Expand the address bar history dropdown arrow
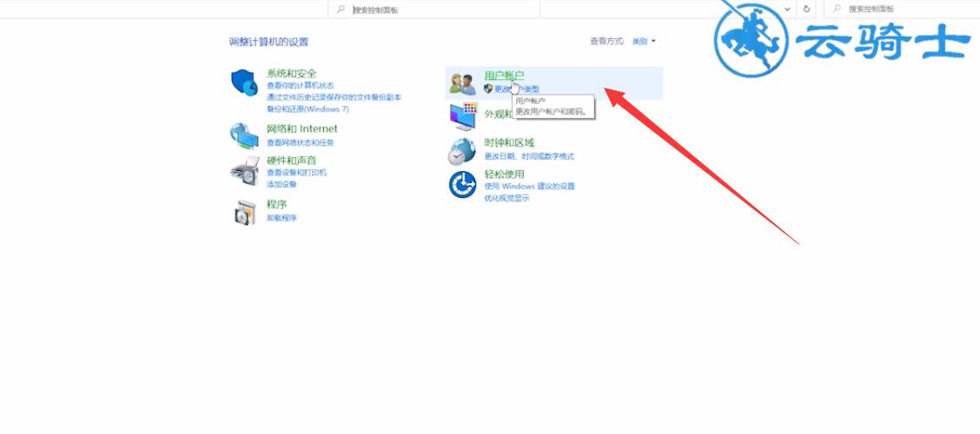The height and width of the screenshot is (434, 980). point(787,9)
